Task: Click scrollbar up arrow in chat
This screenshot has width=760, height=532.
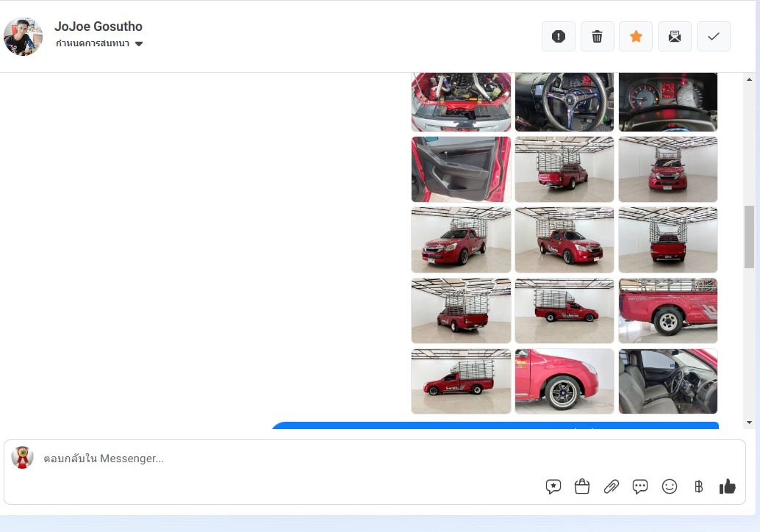Action: pos(750,79)
